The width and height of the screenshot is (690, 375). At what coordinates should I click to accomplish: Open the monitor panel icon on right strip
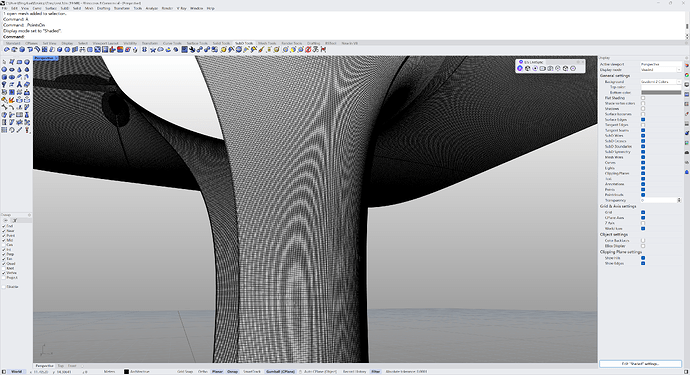[686, 85]
